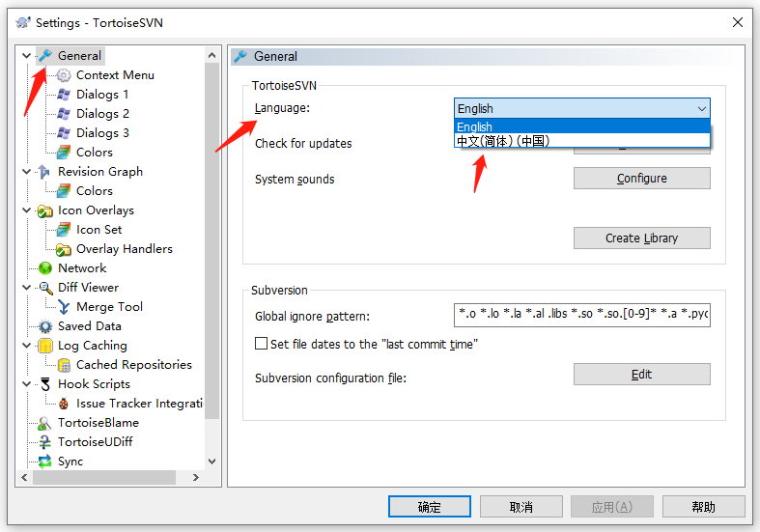Click the Sync arrows icon
760x532 pixels.
tap(44, 462)
